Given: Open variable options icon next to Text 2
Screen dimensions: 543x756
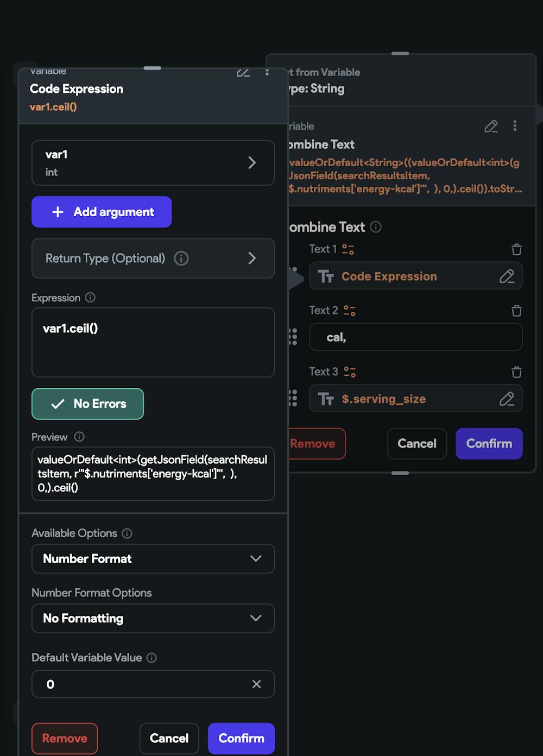Looking at the screenshot, I should 350,311.
